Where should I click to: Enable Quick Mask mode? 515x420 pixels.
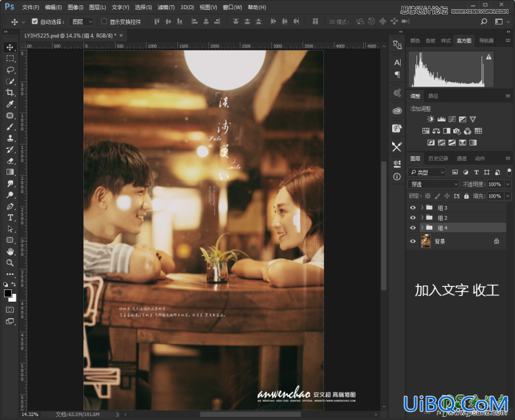coord(10,310)
